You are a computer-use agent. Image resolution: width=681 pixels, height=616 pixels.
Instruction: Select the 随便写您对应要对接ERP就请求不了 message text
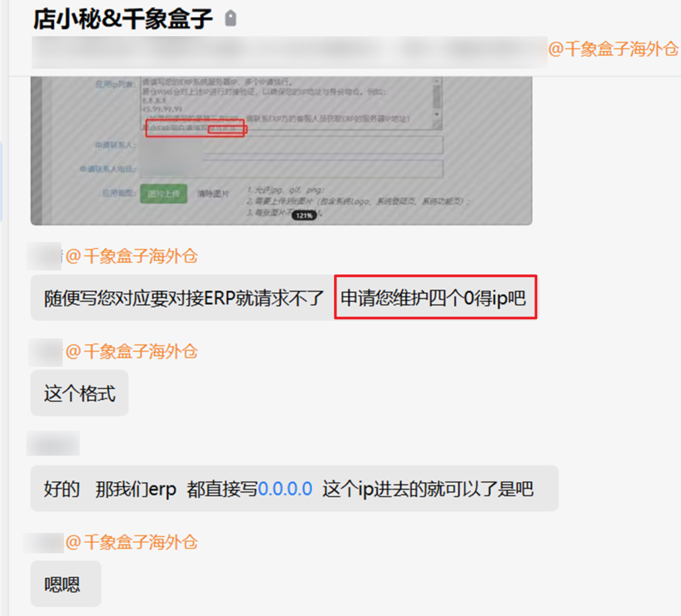pyautogui.click(x=184, y=298)
